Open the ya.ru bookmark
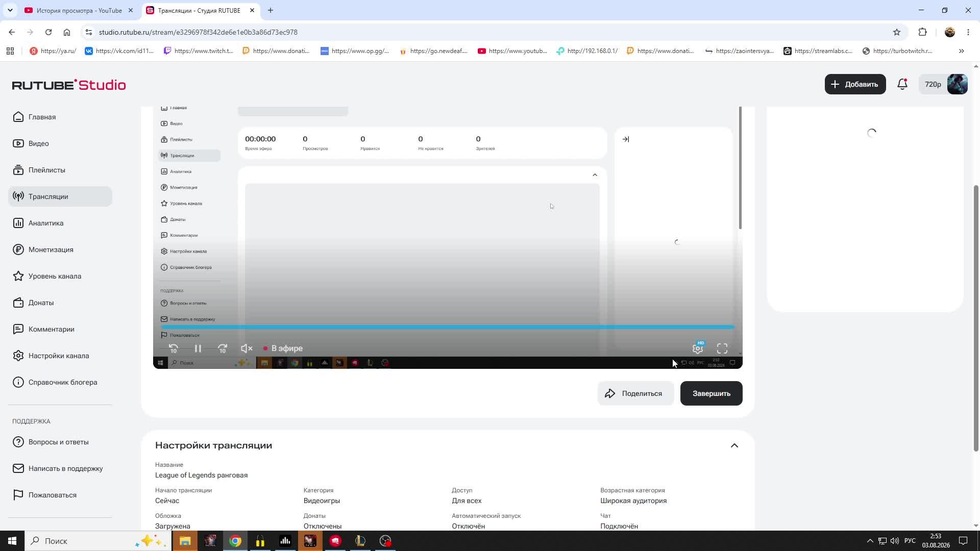The image size is (980, 551). click(53, 51)
